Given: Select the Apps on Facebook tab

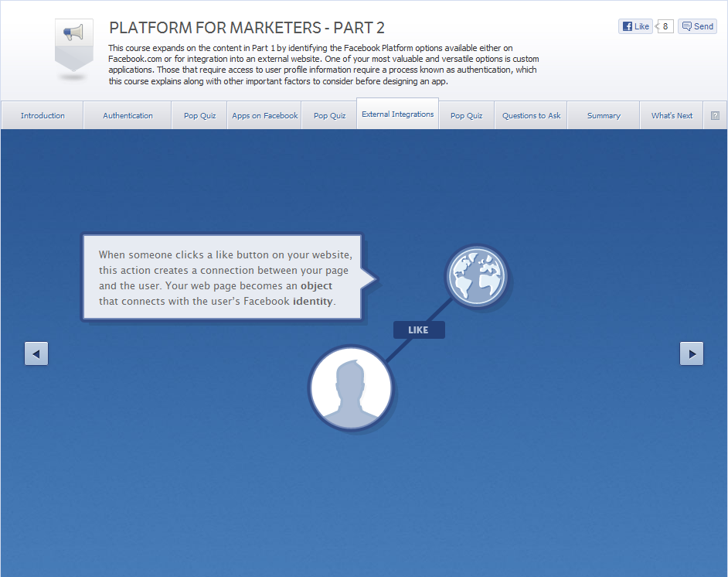Looking at the screenshot, I should [x=264, y=116].
